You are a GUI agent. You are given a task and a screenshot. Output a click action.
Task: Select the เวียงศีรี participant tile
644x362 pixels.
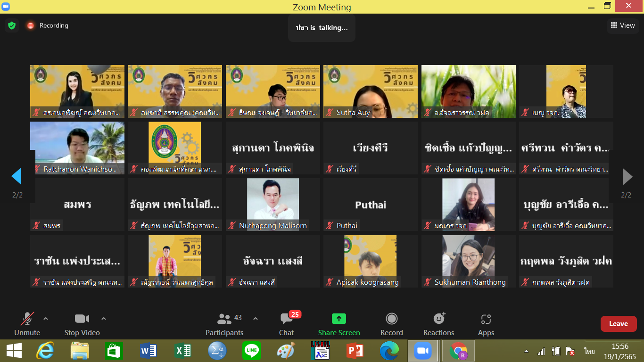pyautogui.click(x=371, y=148)
